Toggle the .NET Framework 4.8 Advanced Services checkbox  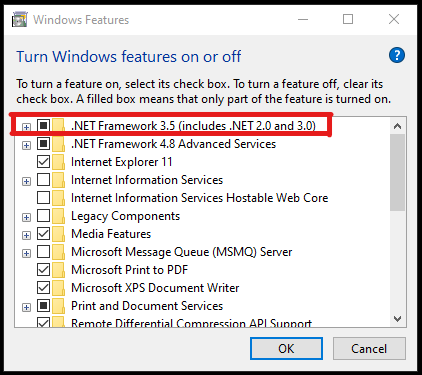pyautogui.click(x=43, y=144)
